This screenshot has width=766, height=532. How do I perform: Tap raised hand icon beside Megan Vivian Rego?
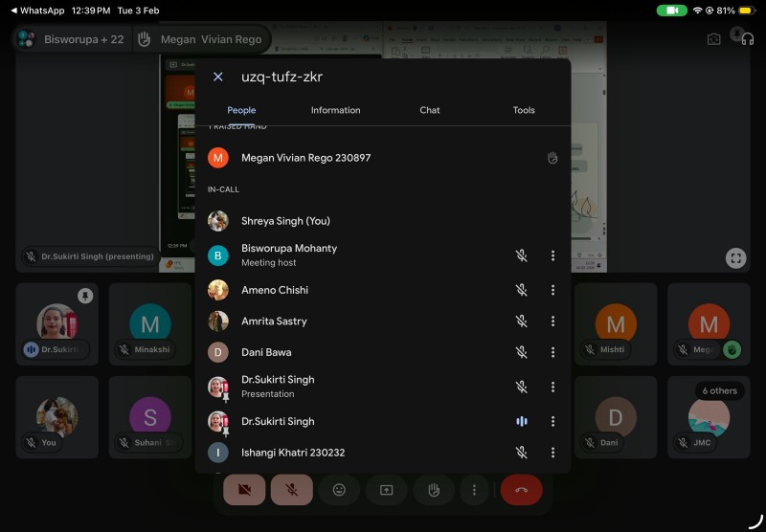coord(552,158)
